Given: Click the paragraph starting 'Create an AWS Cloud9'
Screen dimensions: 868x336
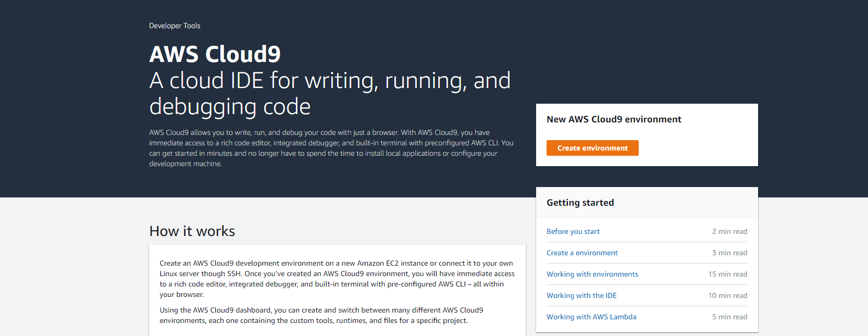Looking at the screenshot, I should point(337,279).
